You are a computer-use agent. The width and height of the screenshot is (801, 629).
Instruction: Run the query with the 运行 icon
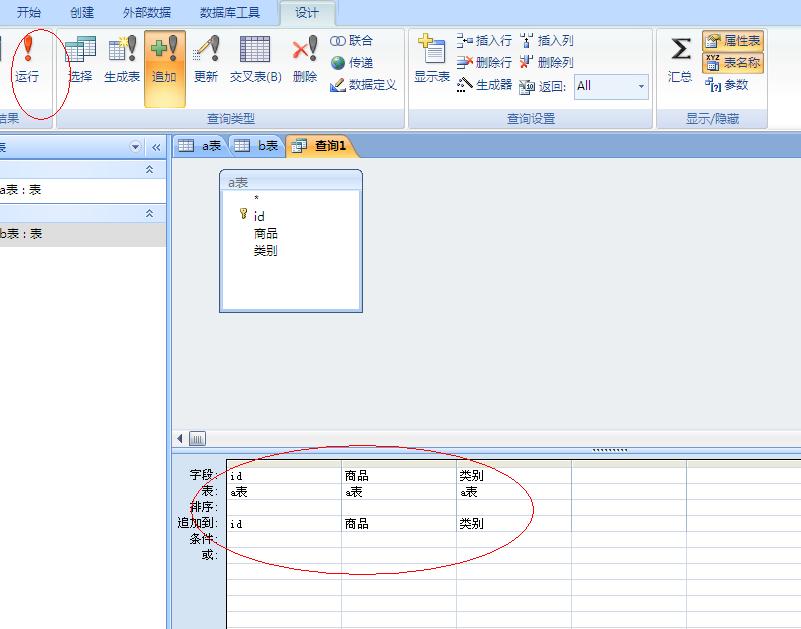(27, 59)
